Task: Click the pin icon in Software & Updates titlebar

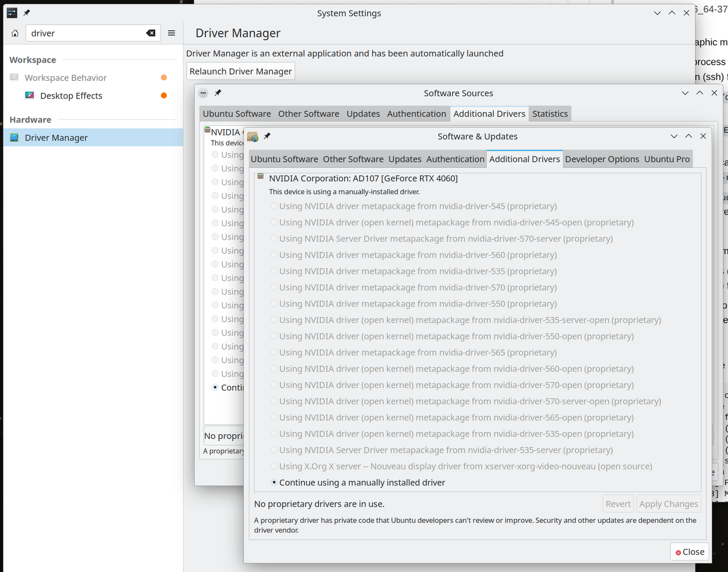Action: coord(267,136)
